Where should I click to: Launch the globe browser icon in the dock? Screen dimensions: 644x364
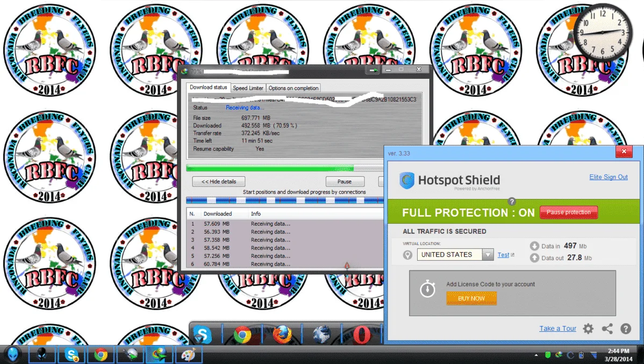(321, 334)
